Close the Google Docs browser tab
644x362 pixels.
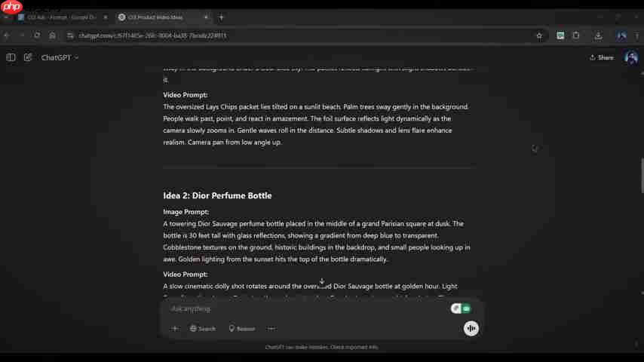(x=106, y=17)
